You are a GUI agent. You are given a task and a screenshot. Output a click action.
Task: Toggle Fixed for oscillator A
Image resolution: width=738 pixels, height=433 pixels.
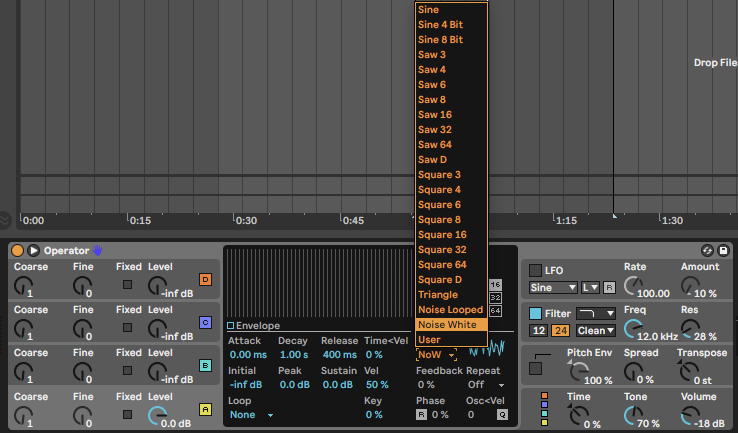127,414
